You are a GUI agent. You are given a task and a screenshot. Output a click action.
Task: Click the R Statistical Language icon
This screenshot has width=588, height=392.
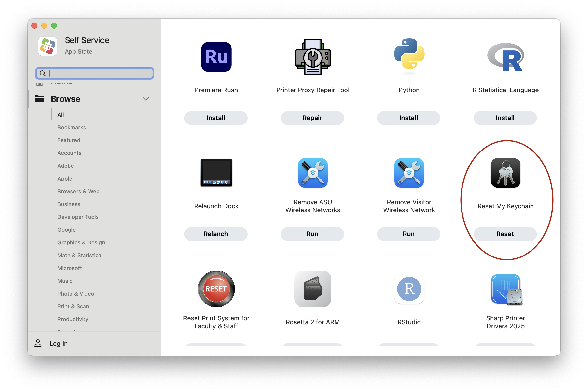pos(505,57)
